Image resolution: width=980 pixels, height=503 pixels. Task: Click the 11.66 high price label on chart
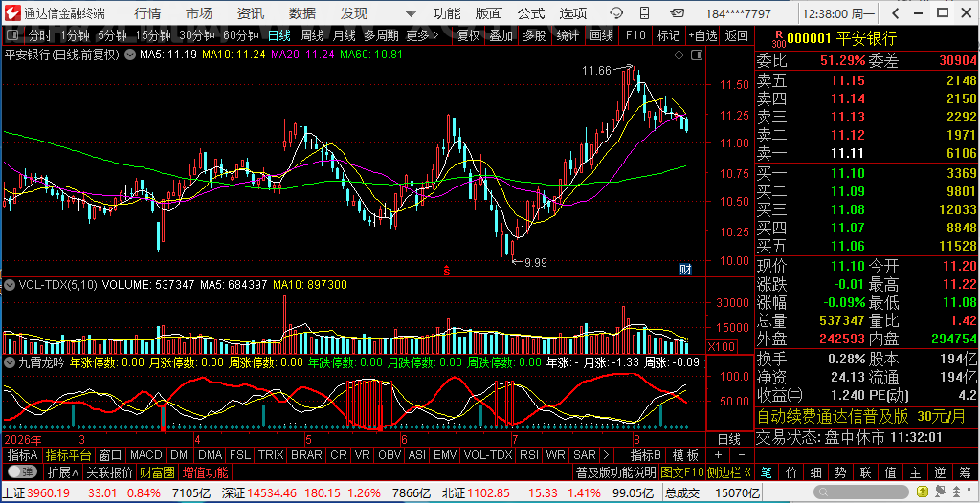click(x=596, y=71)
